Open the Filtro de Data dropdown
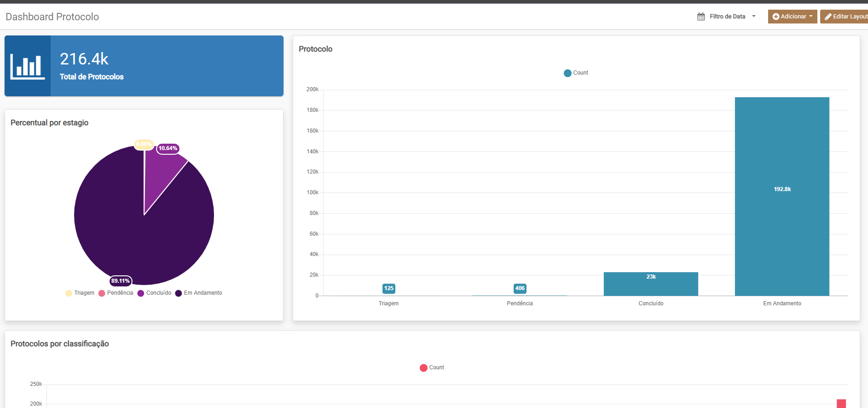 pos(727,17)
